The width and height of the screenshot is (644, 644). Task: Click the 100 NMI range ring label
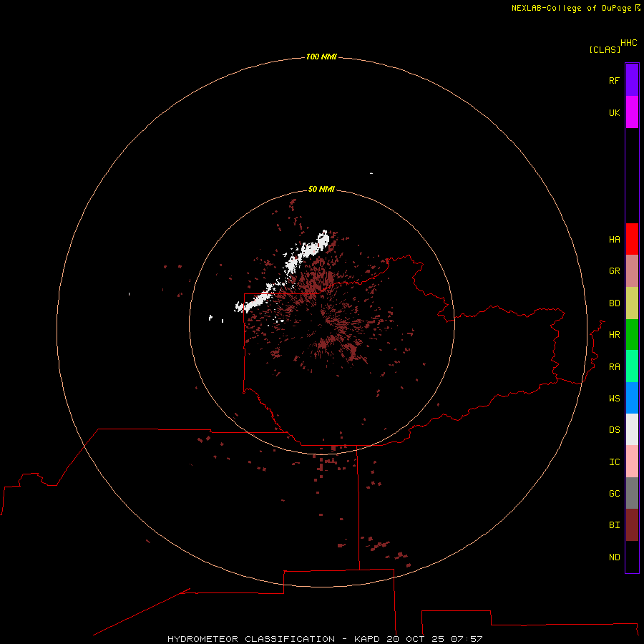(x=321, y=57)
